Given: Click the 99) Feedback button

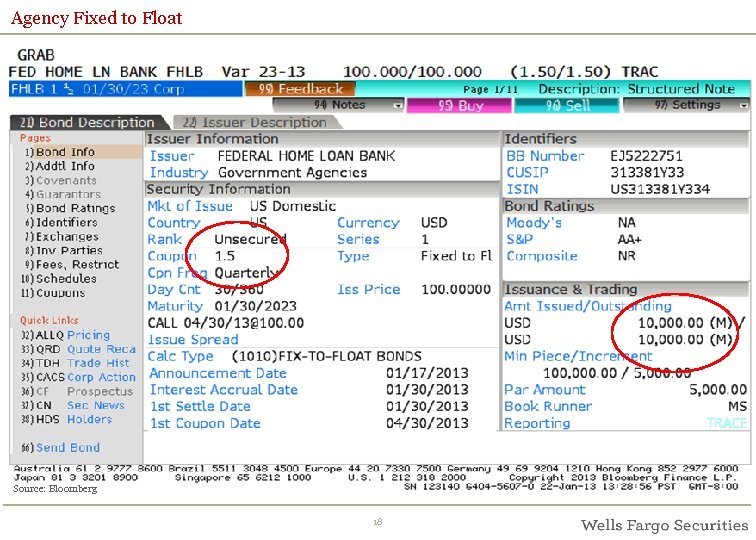Looking at the screenshot, I should click(300, 89).
